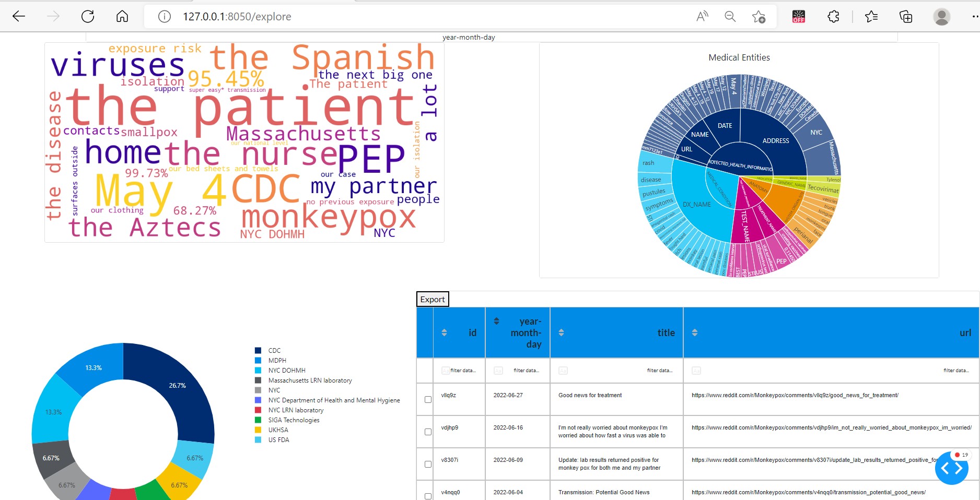Click 'NYC Department of Health and Mental Hygiene' legend label
Viewport: 980px width, 500px height.
334,400
